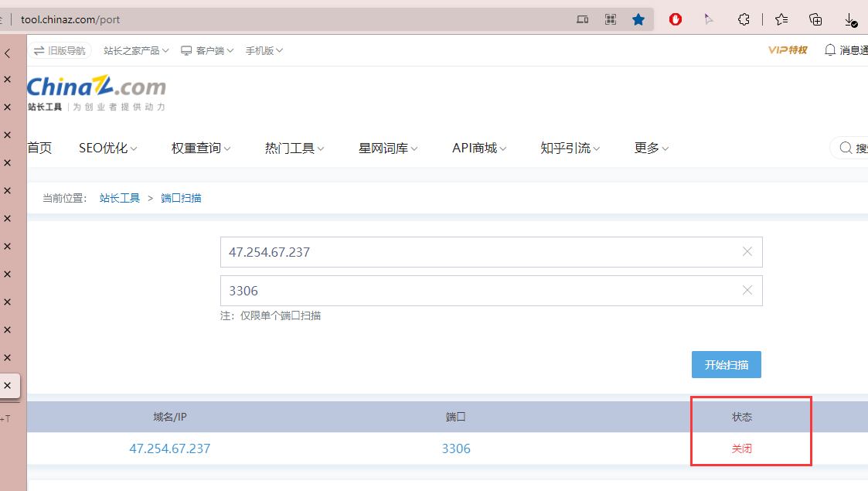The height and width of the screenshot is (491, 868).
Task: Click the search magnifier icon
Action: click(846, 148)
